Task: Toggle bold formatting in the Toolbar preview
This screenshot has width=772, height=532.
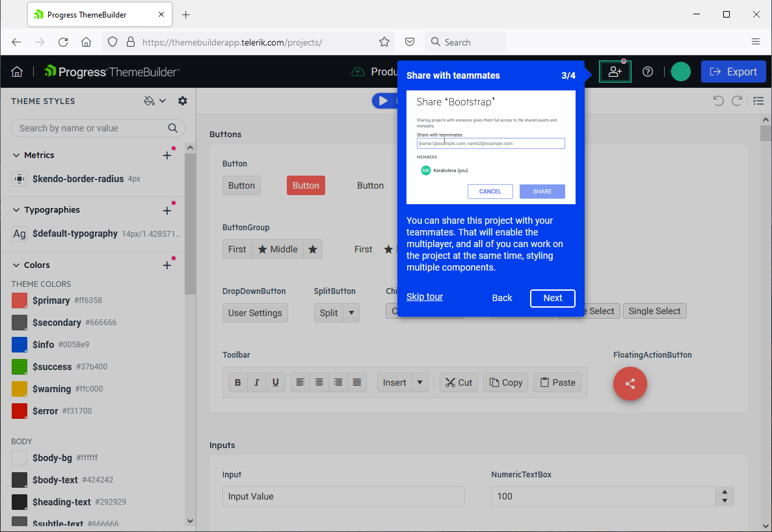Action: pos(237,382)
